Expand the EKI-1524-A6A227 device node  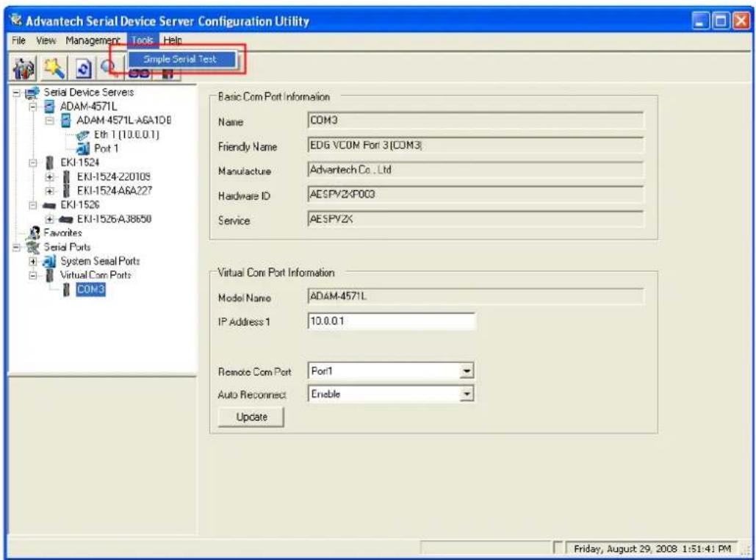[49, 191]
